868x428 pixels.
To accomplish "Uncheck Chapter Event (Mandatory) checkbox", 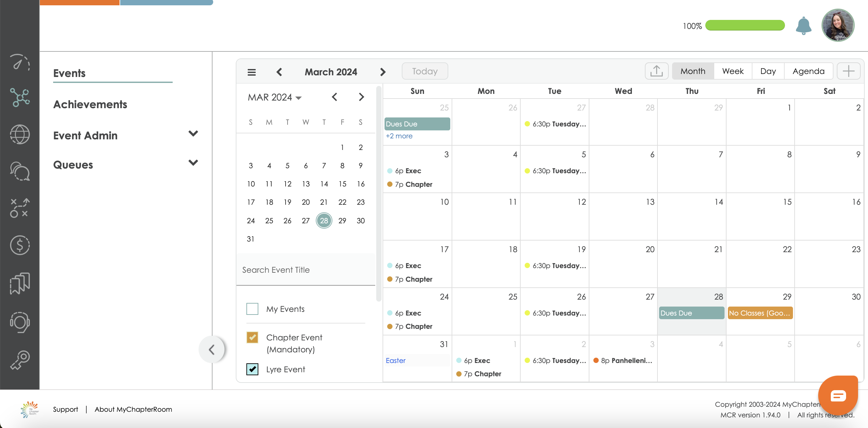I will (252, 337).
